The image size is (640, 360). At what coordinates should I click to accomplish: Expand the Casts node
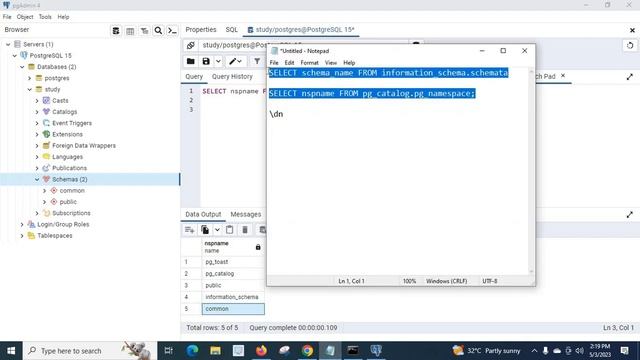point(37,100)
